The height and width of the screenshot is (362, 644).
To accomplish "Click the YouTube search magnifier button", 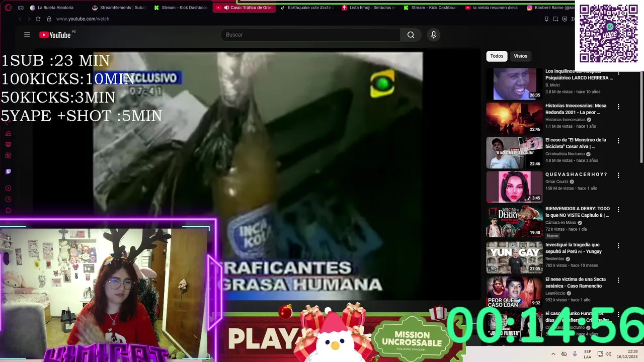I will point(411,35).
